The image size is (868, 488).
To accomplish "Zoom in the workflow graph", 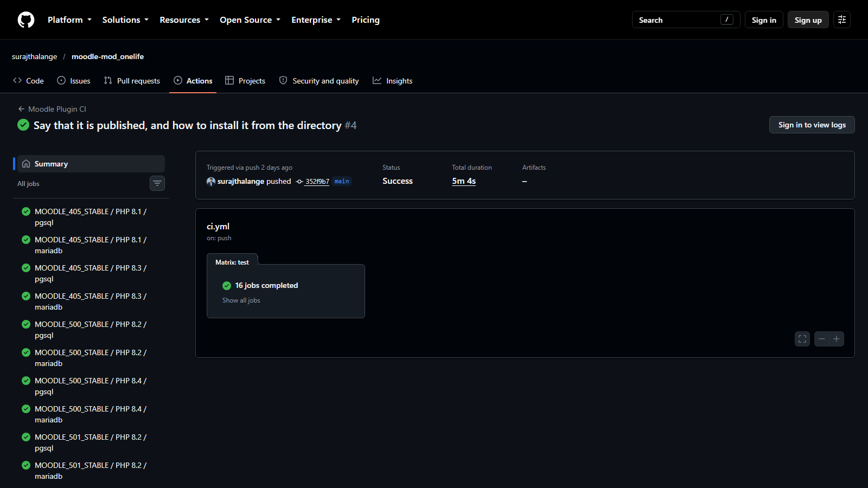I will click(x=837, y=339).
